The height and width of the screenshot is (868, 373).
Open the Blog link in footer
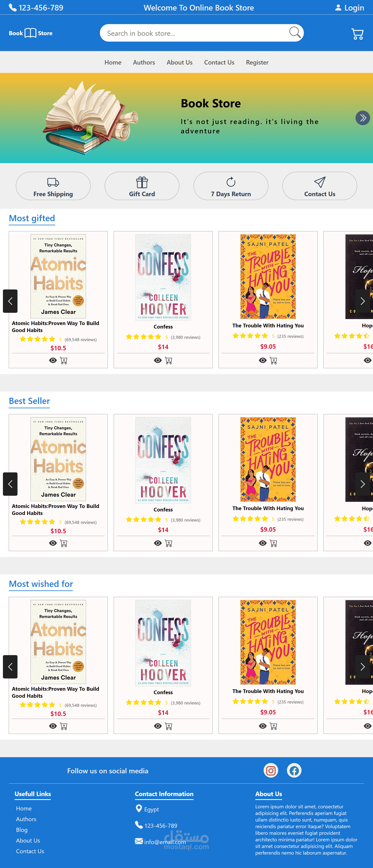(x=22, y=830)
